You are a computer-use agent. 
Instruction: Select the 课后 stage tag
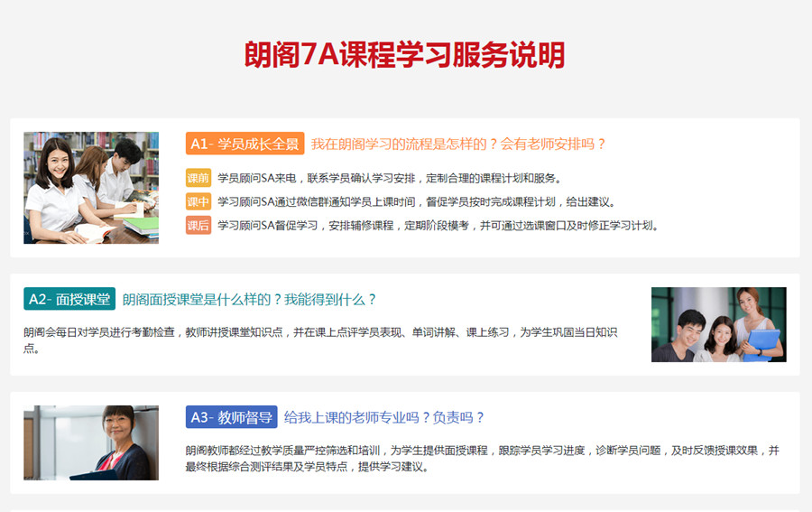pyautogui.click(x=198, y=225)
